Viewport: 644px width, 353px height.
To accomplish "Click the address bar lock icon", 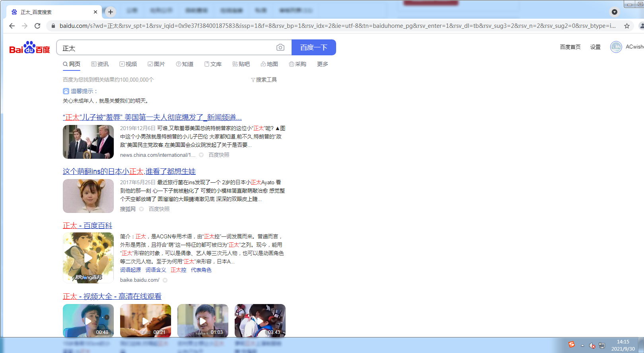I will pos(53,26).
